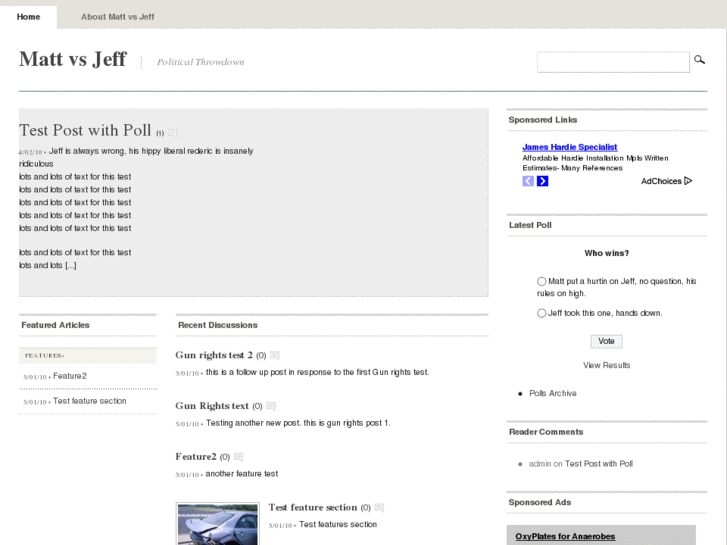This screenshot has height=545, width=727.
Task: Click the AdChoices icon
Action: pos(688,181)
